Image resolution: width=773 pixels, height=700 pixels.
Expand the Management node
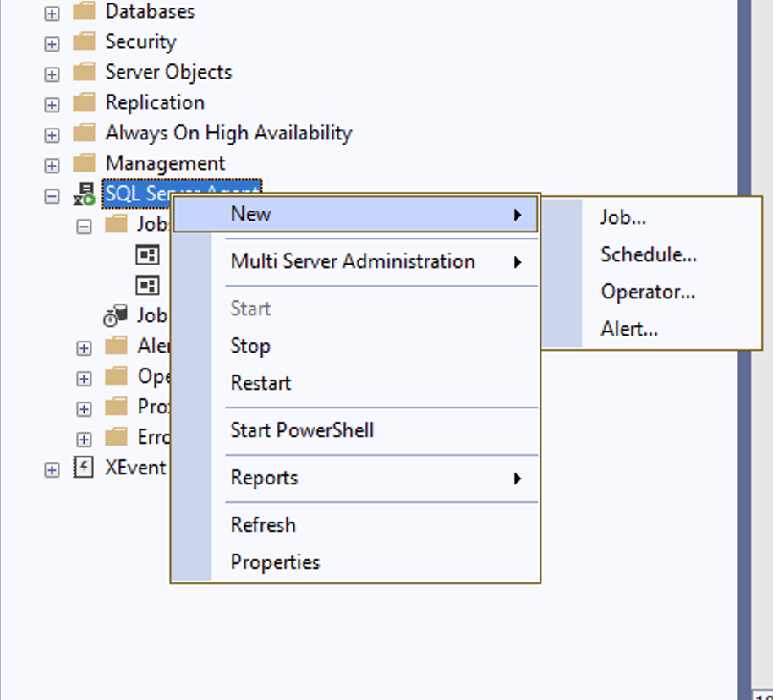coord(52,166)
